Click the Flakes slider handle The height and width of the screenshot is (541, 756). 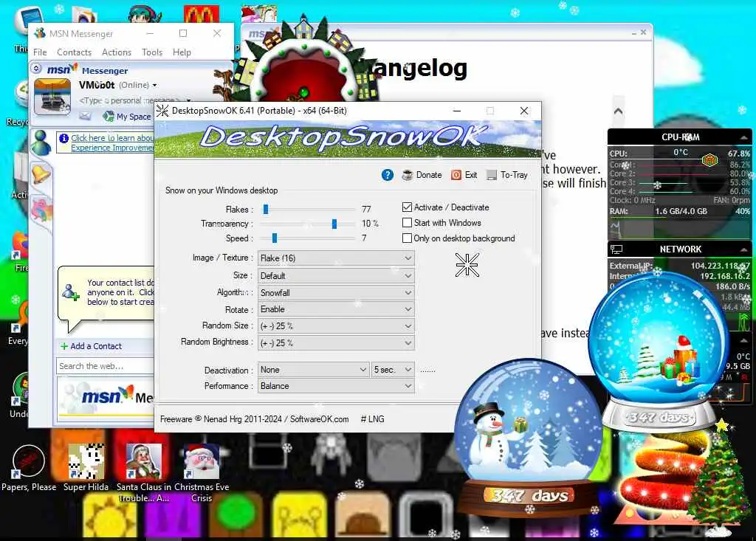point(266,210)
